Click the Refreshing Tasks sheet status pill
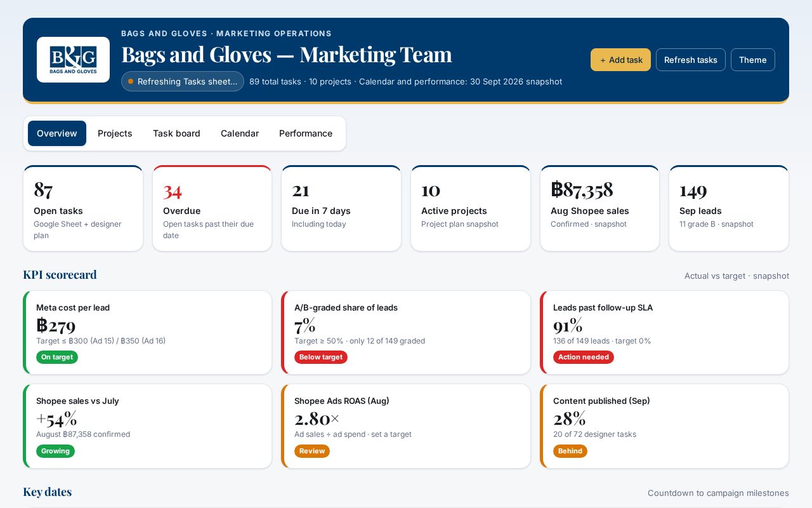Viewport: 812px width, 508px height. tap(183, 81)
